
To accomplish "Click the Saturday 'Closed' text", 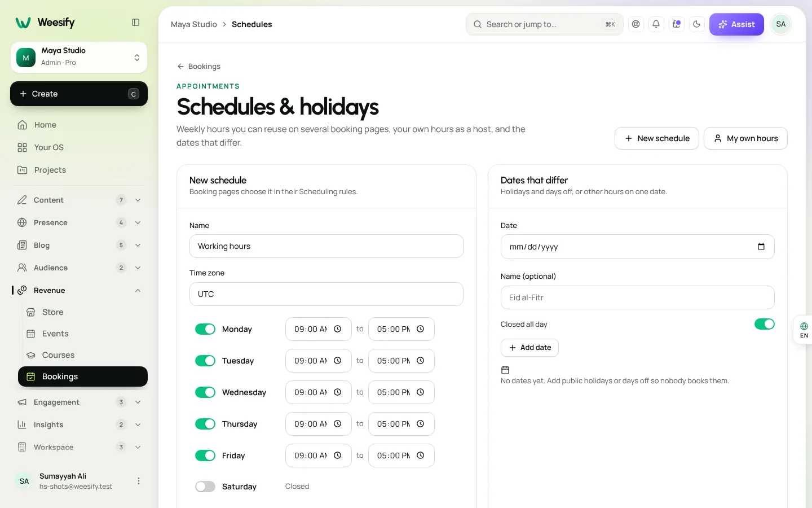I will pyautogui.click(x=297, y=486).
